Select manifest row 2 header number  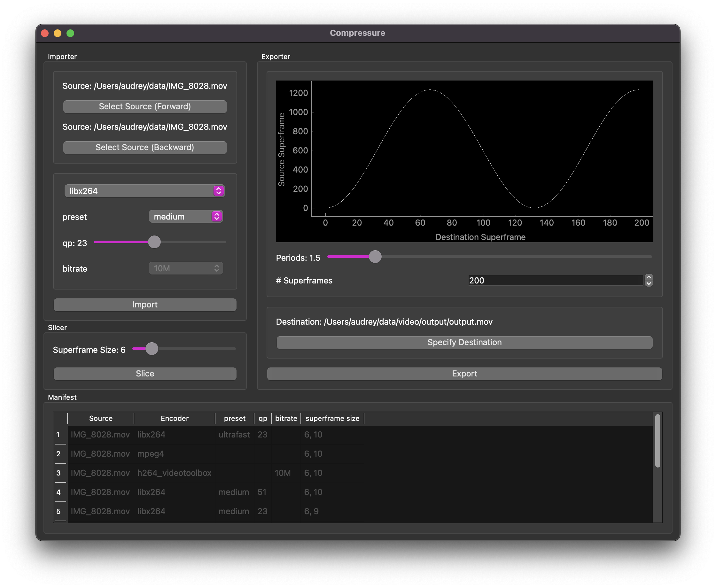click(58, 454)
